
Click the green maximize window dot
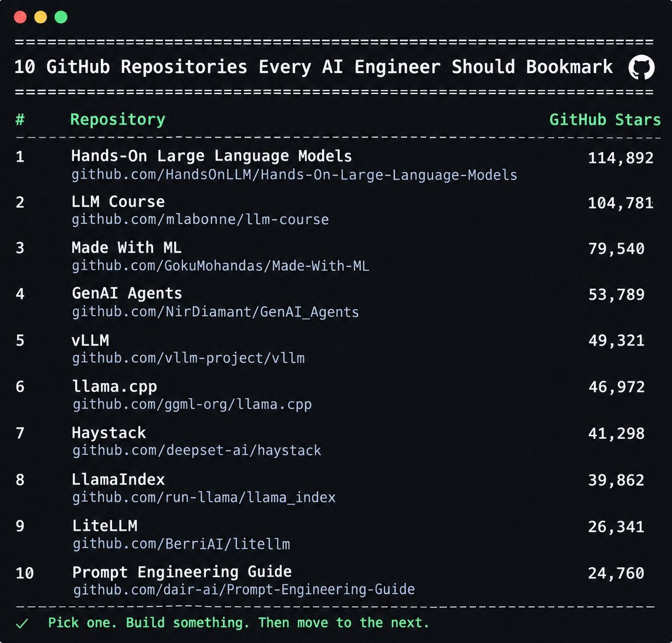pyautogui.click(x=61, y=17)
